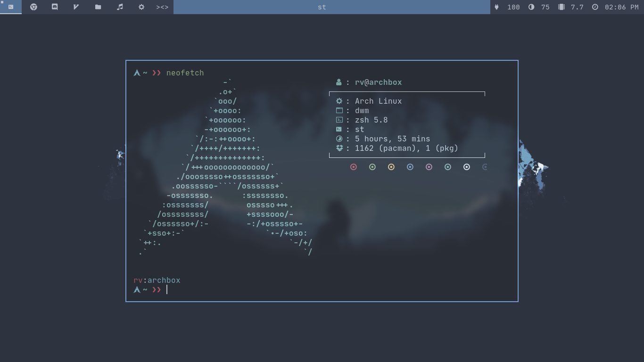Click the brightness half-circle icon
Image resolution: width=644 pixels, height=362 pixels.
tap(531, 7)
